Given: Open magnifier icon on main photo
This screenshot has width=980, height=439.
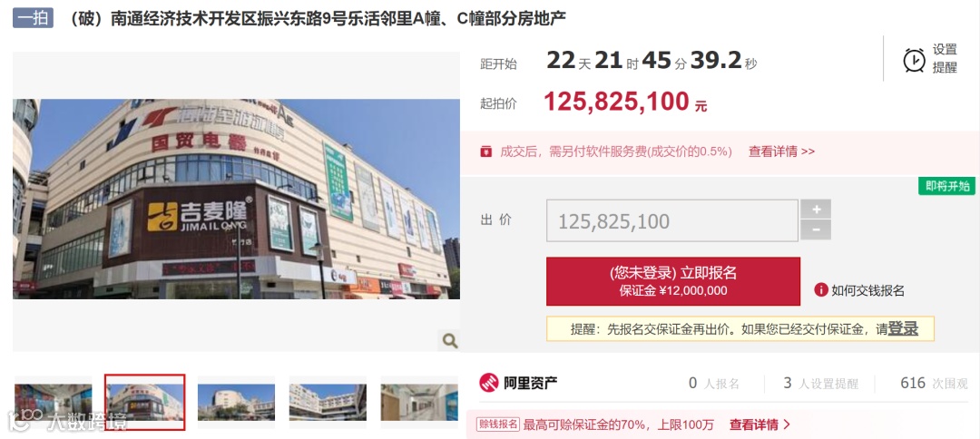Looking at the screenshot, I should (x=449, y=340).
